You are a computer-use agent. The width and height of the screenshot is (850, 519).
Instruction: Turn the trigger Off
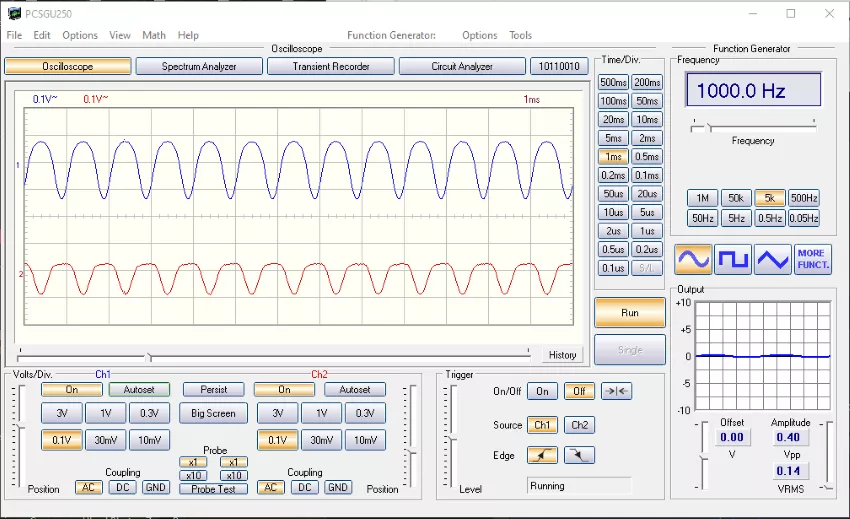[x=579, y=391]
